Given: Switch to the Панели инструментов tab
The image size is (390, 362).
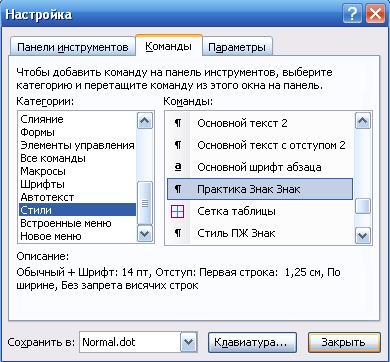Looking at the screenshot, I should click(73, 47).
